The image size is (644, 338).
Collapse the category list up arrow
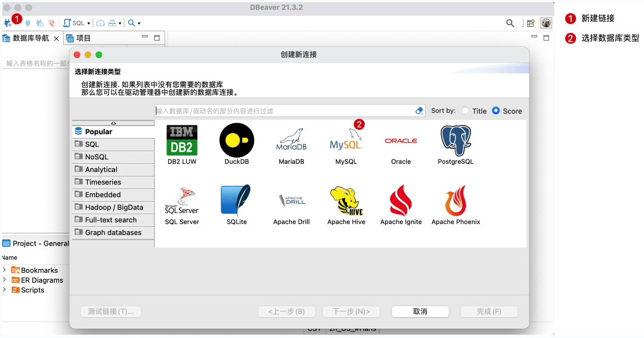pos(113,123)
